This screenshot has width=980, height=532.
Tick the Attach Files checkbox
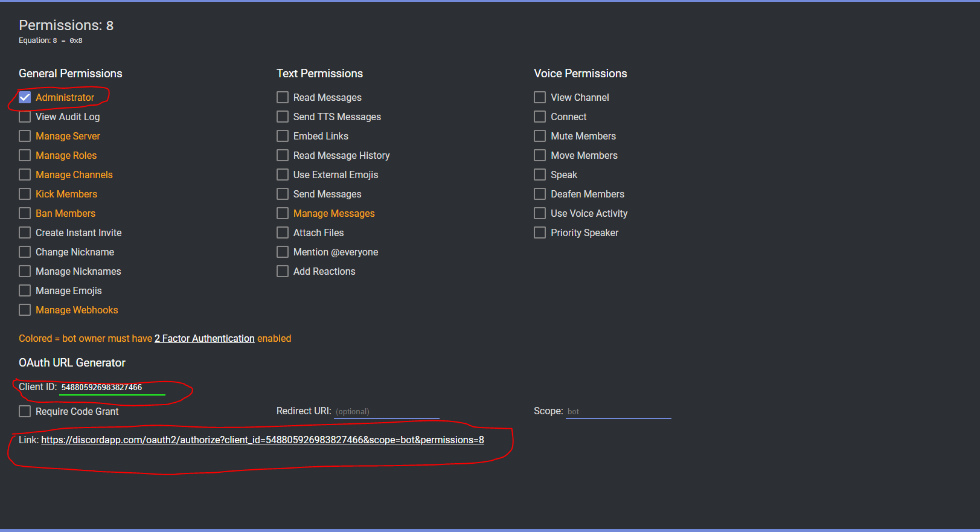(283, 232)
